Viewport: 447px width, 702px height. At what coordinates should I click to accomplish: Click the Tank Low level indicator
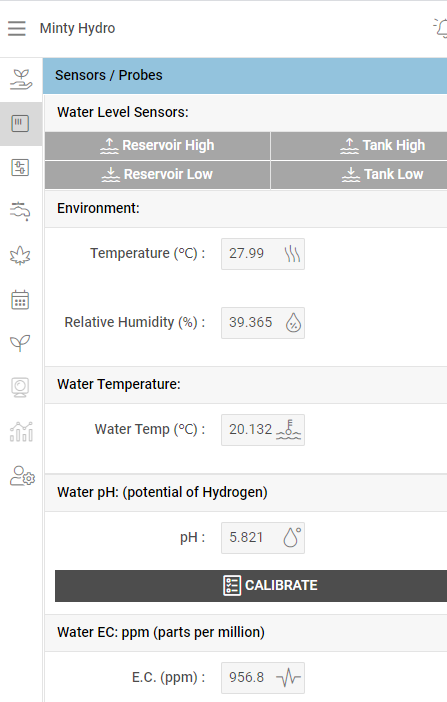[359, 175]
